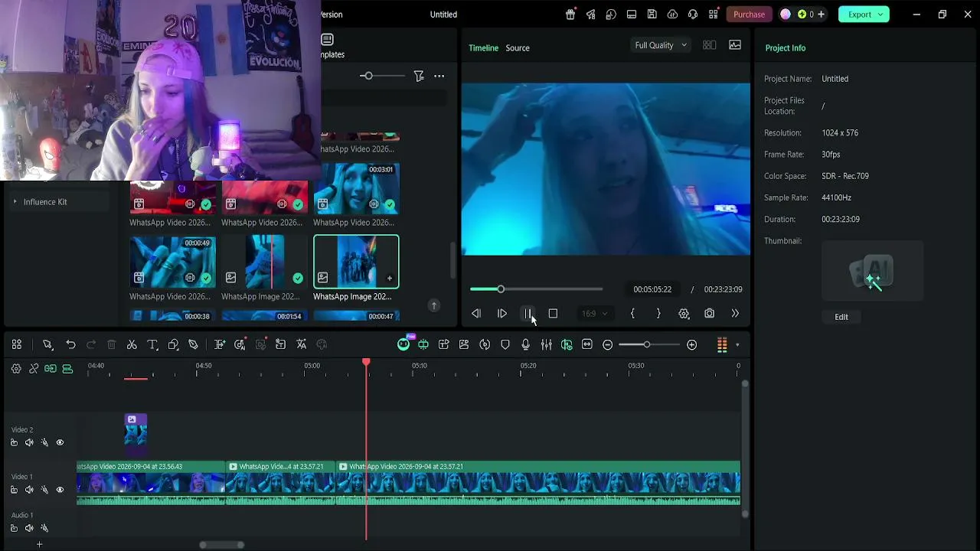This screenshot has width=980, height=551.
Task: Click the timeline zoom slider handle
Action: [x=647, y=345]
